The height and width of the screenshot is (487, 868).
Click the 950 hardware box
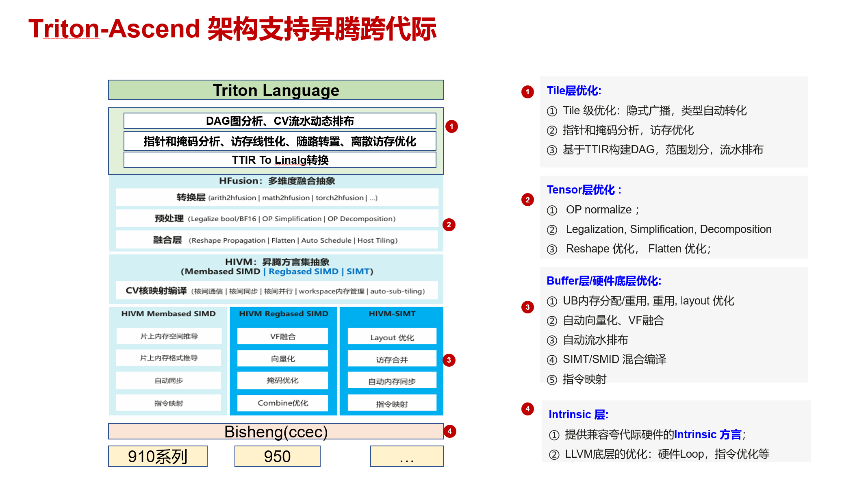(277, 457)
